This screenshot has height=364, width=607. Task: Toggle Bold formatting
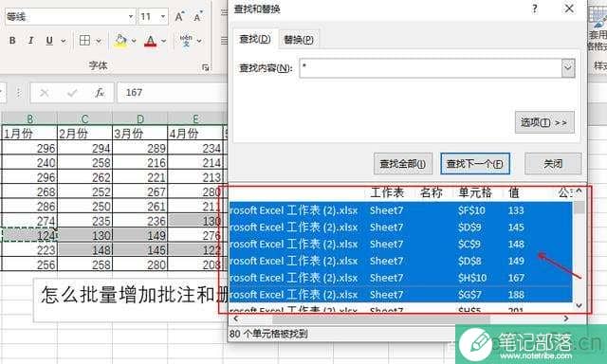(12, 40)
